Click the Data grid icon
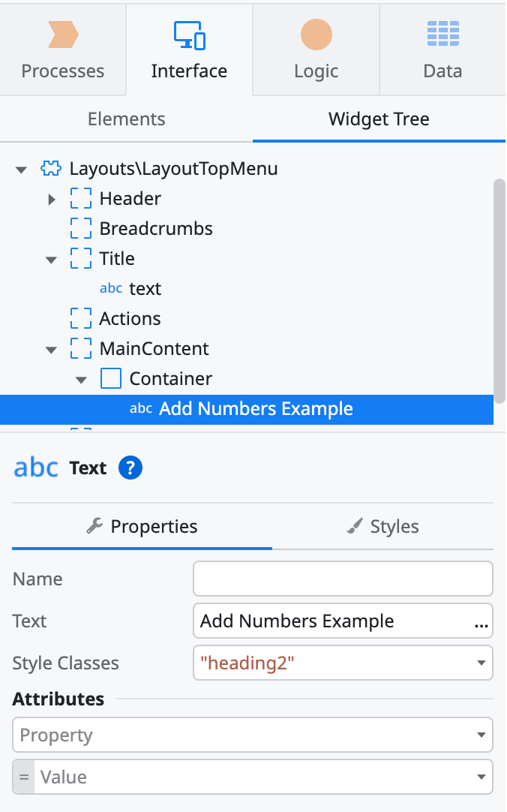 (442, 34)
